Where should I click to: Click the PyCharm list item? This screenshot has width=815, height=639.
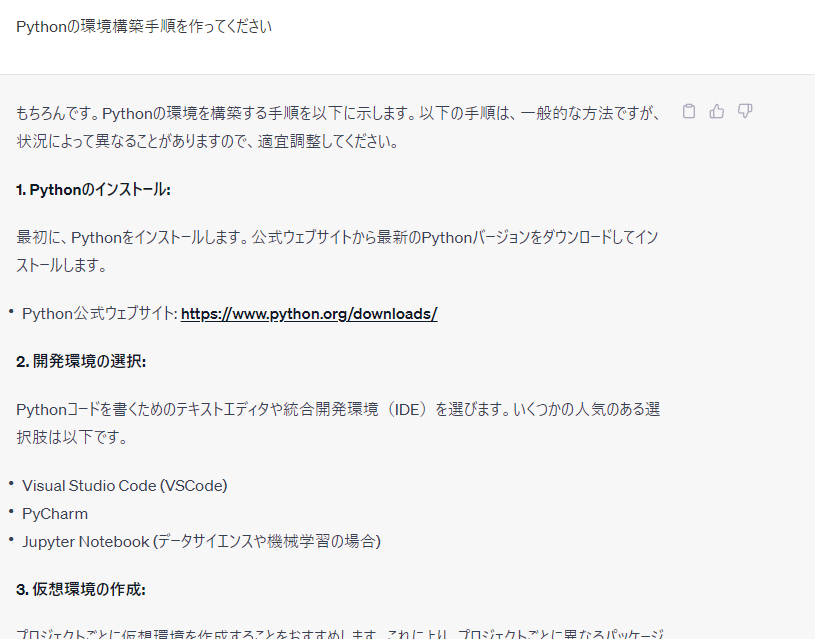(x=55, y=514)
